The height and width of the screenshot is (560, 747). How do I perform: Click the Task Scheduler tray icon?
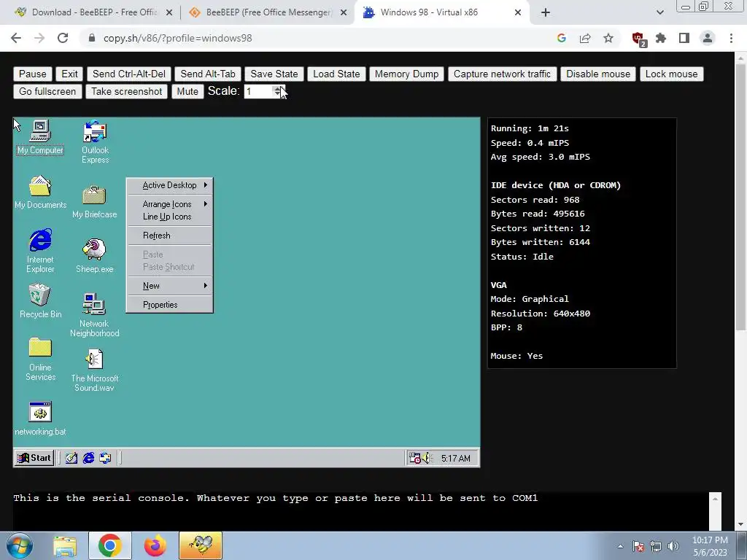tap(414, 458)
